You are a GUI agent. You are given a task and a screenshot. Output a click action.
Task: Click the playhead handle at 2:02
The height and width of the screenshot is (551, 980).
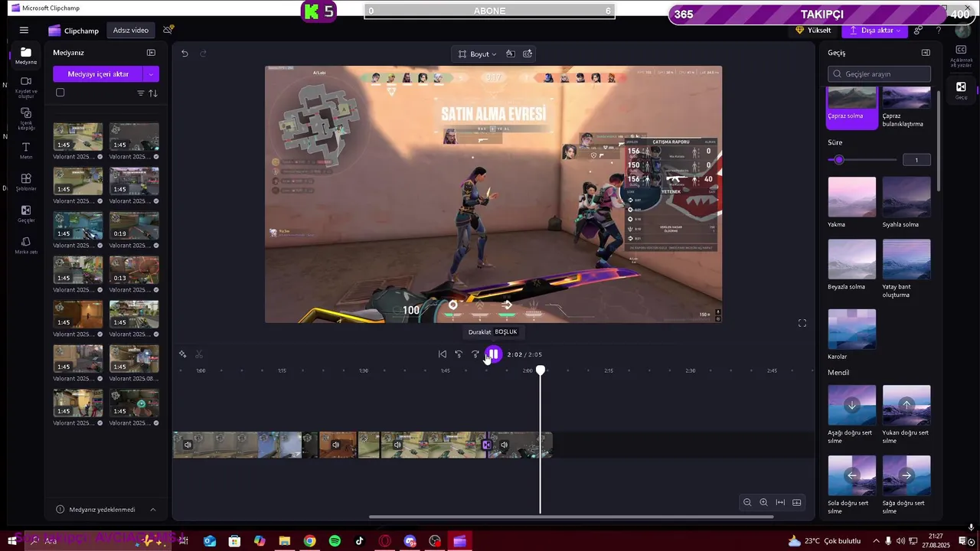tap(541, 370)
